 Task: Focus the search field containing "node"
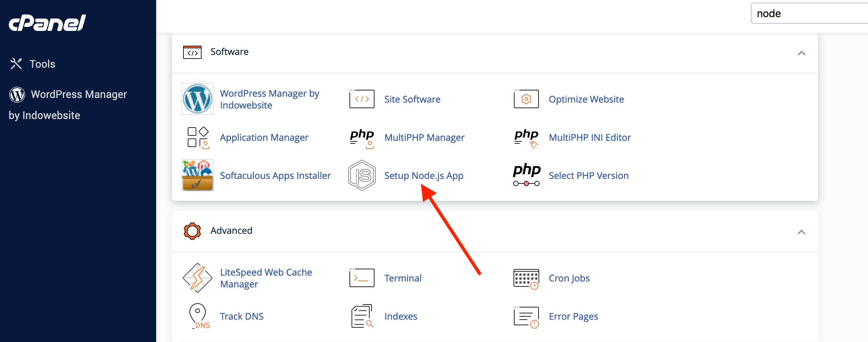point(809,13)
